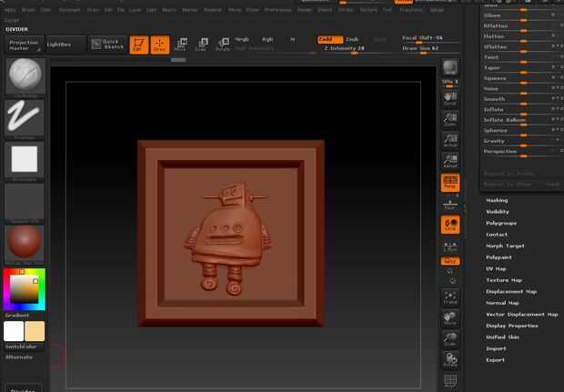Screen dimensions: 564x392
Task: Open the empty texture selector slot
Action: pyautogui.click(x=25, y=201)
